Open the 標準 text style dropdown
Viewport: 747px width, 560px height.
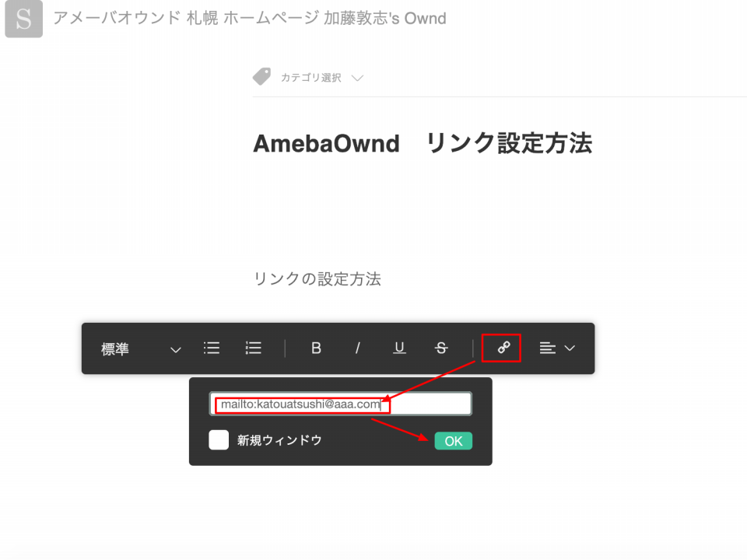pos(141,349)
